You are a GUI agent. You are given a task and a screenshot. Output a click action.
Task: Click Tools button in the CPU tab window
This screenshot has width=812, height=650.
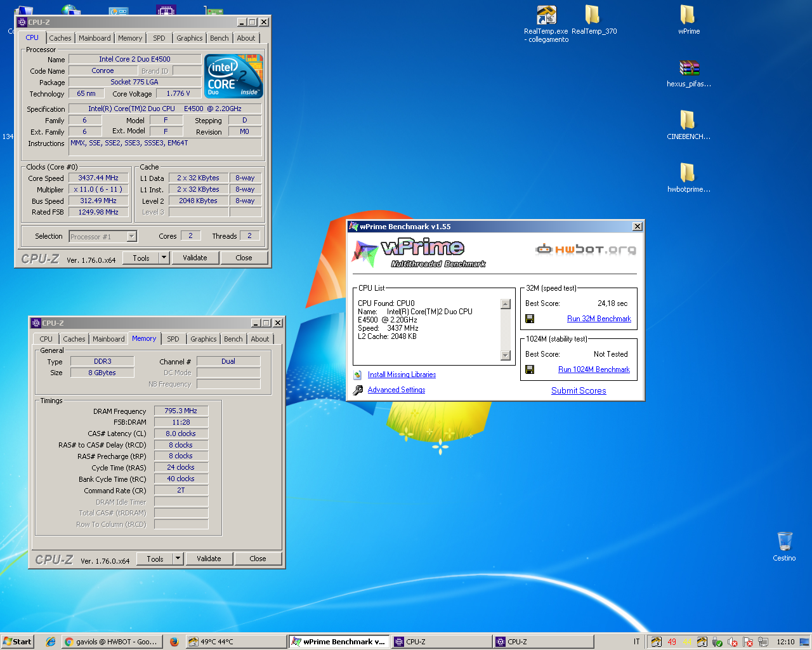141,258
